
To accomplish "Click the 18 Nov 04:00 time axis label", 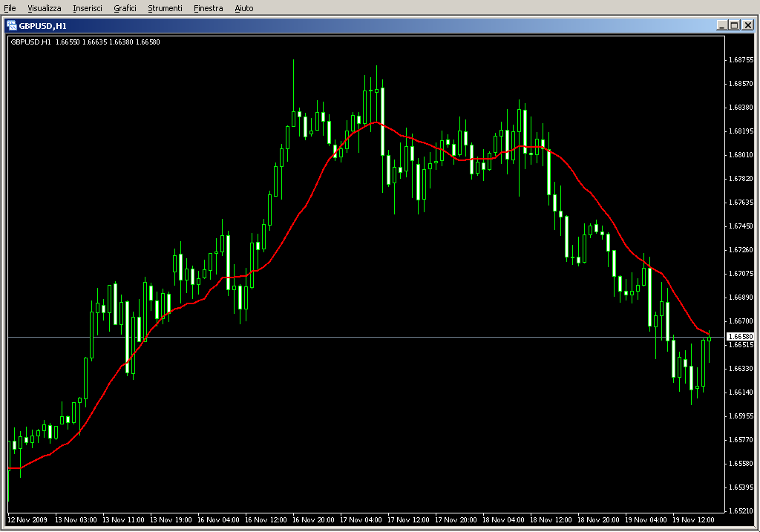I will [503, 520].
